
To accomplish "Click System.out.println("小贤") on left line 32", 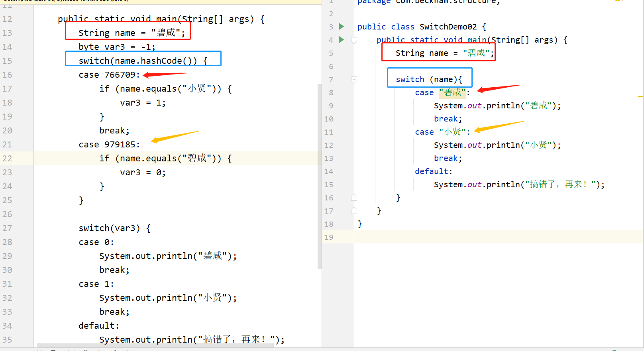I will [168, 298].
